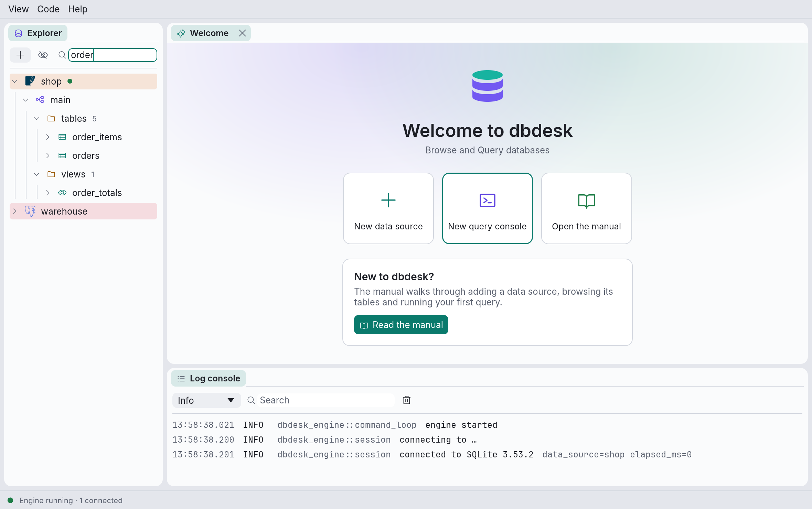Click the orders table icon
The image size is (812, 509).
tap(62, 156)
